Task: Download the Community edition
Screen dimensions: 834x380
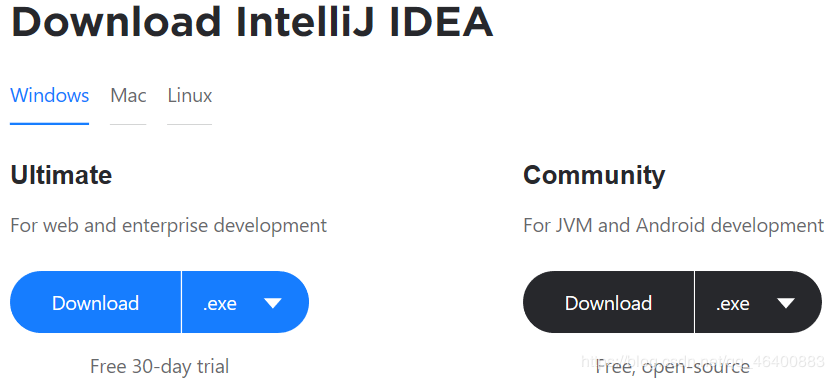Action: (x=608, y=302)
